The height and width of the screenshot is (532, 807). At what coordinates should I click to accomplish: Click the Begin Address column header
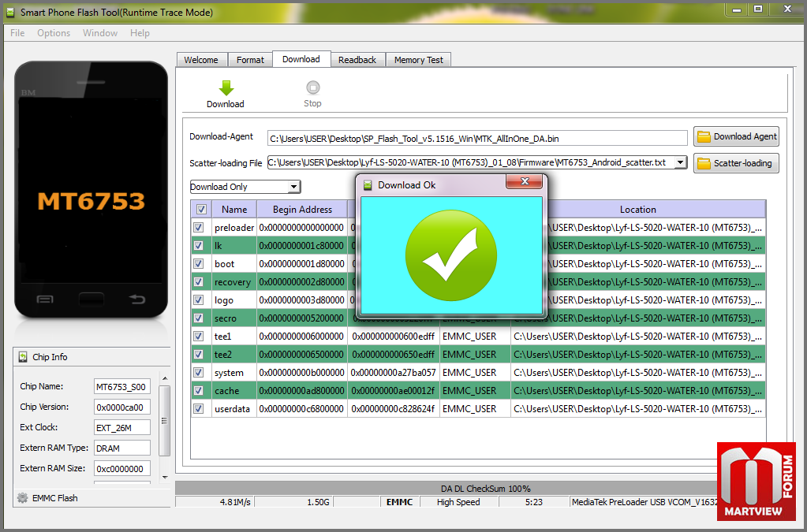tap(302, 209)
